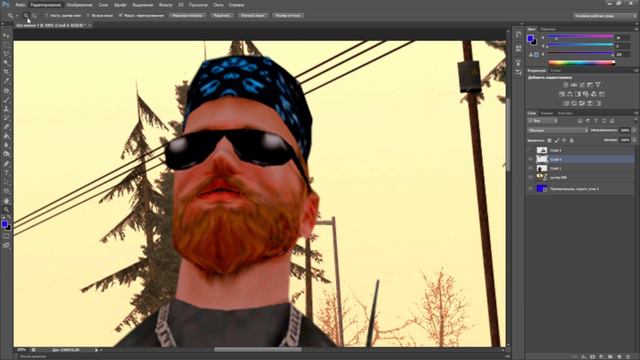This screenshot has height=360, width=640.
Task: Switch to the Стили tab
Action: 555,71
